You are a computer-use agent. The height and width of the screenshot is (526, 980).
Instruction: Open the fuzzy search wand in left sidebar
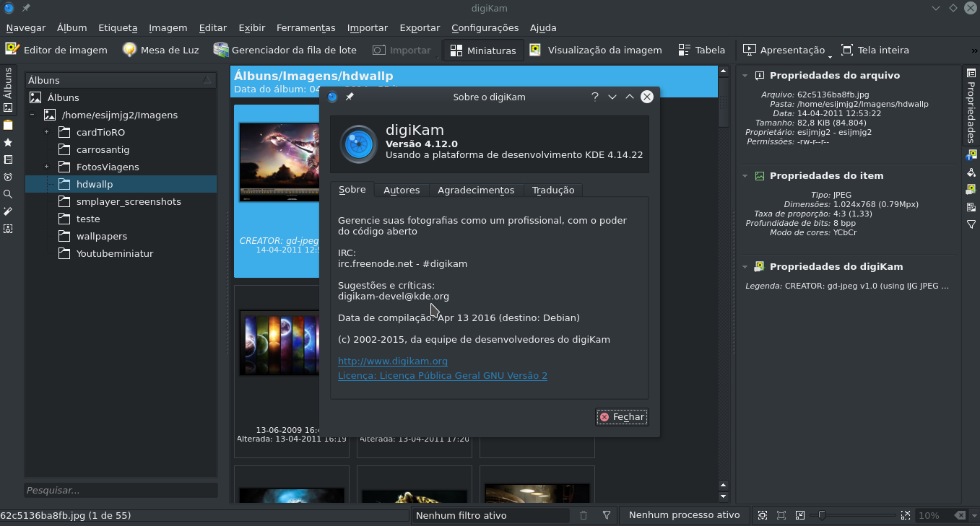7,212
